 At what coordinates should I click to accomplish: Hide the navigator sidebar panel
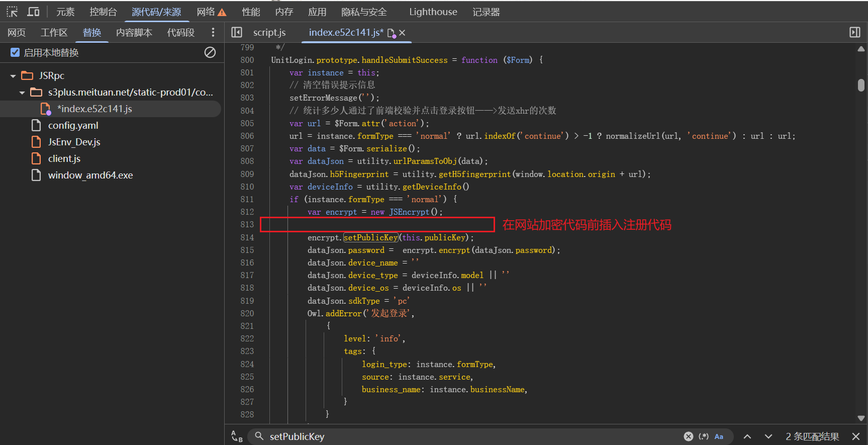click(237, 32)
